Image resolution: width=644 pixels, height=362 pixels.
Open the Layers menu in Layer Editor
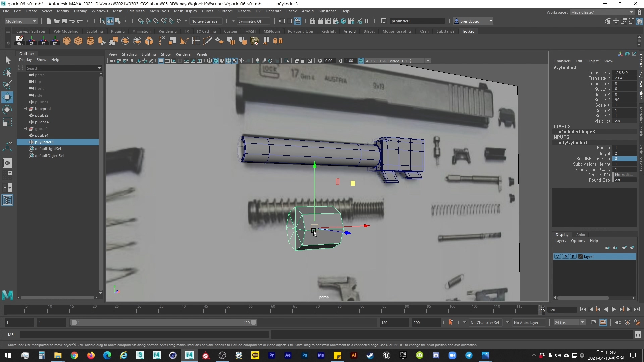(560, 241)
